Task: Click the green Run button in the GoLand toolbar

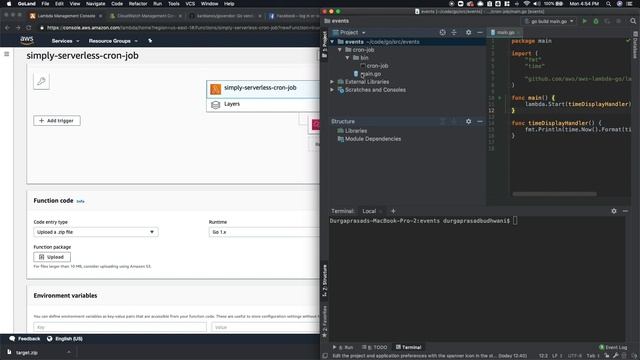Action: tap(584, 21)
